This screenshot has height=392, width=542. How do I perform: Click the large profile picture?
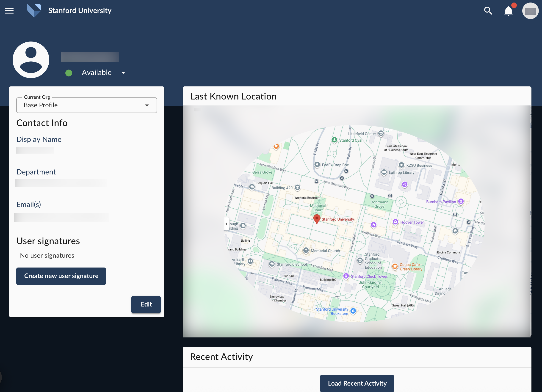coord(31,60)
